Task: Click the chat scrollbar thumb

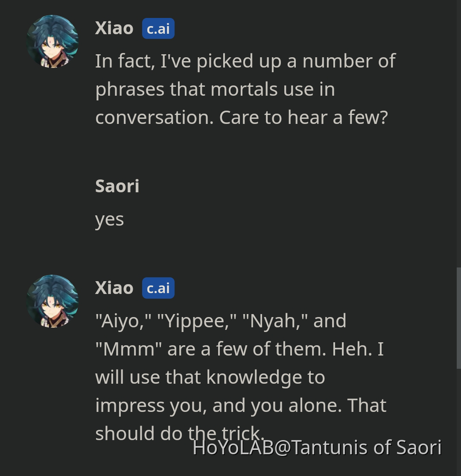Action: tap(458, 318)
